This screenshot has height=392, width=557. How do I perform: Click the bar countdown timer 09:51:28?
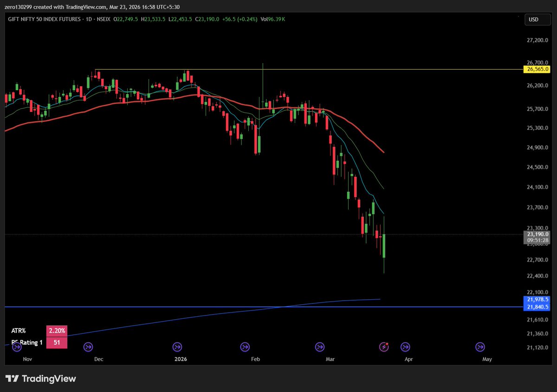pyautogui.click(x=538, y=240)
